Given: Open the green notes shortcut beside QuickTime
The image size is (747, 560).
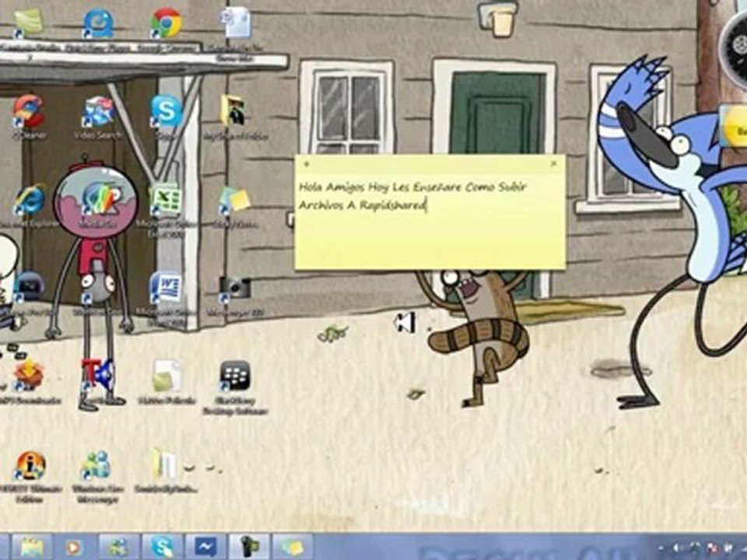Looking at the screenshot, I should pyautogui.click(x=28, y=23).
